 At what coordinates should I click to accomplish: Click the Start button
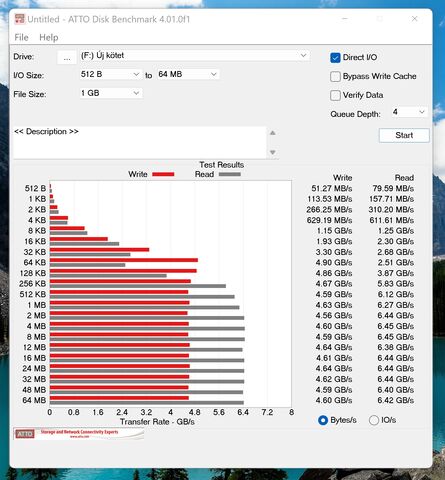coord(404,135)
